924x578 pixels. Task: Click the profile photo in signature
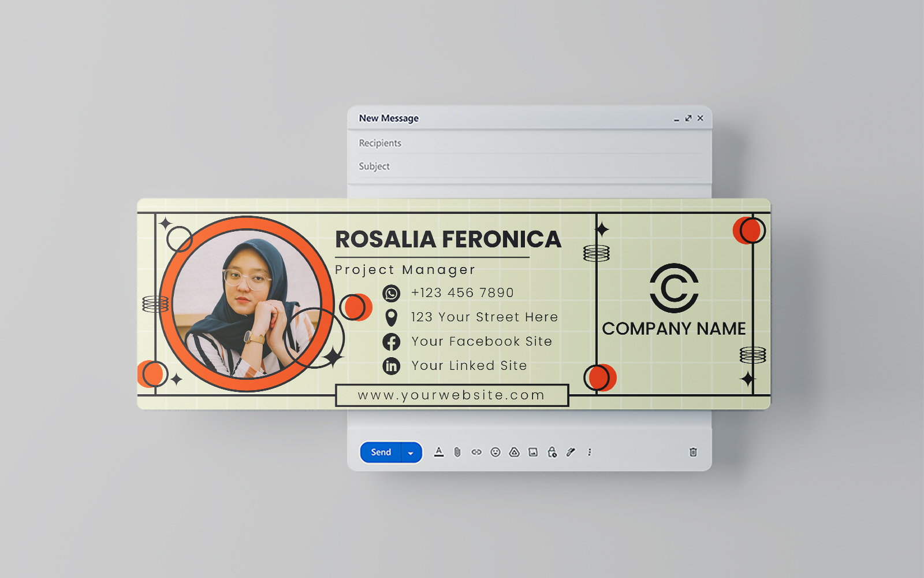[247, 304]
